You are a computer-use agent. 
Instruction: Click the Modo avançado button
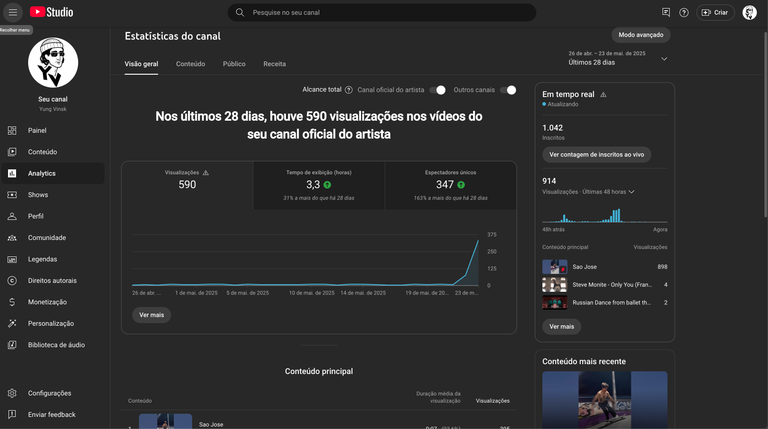tap(641, 35)
